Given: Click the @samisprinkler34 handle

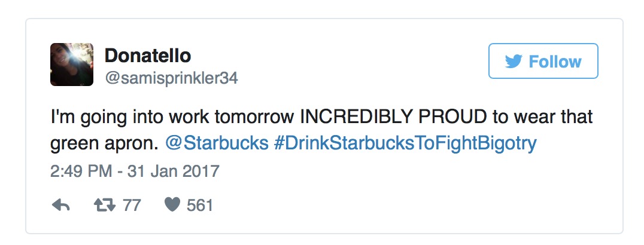Looking at the screenshot, I should coord(171,78).
